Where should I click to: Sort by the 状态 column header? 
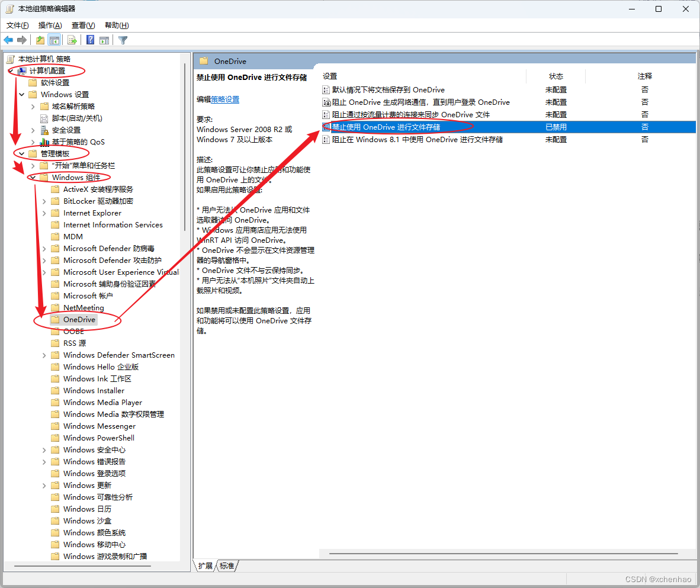[x=556, y=76]
